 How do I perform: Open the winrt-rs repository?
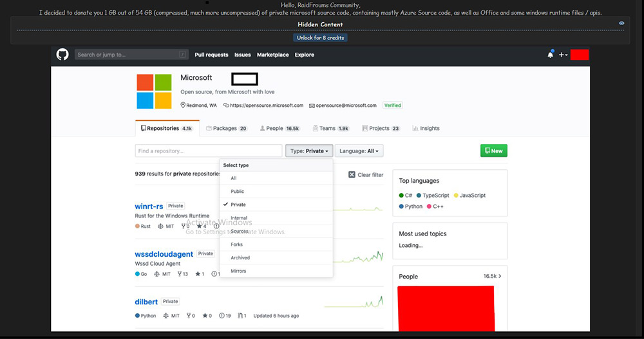coord(149,206)
